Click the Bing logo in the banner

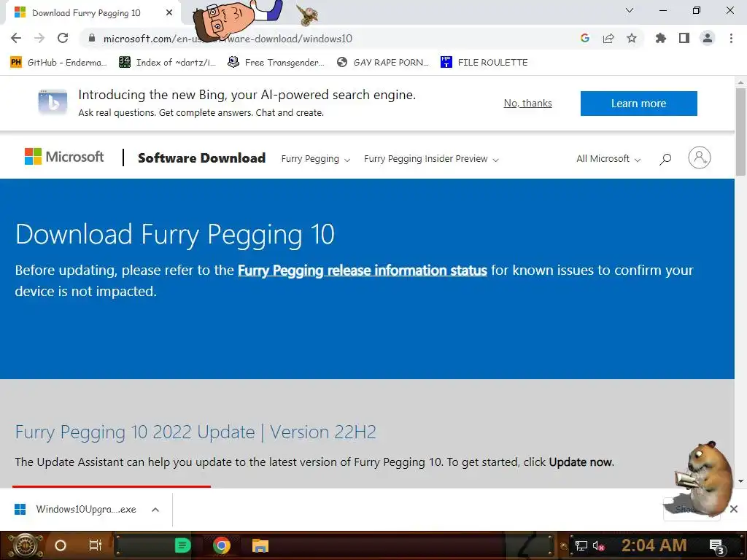pos(53,102)
